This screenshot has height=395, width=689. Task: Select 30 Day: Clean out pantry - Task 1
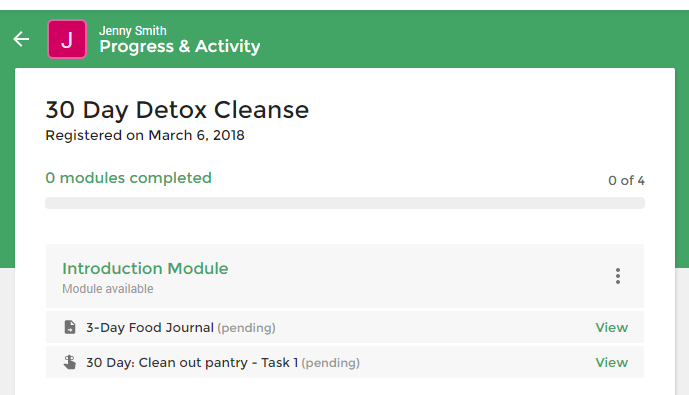pyautogui.click(x=192, y=362)
